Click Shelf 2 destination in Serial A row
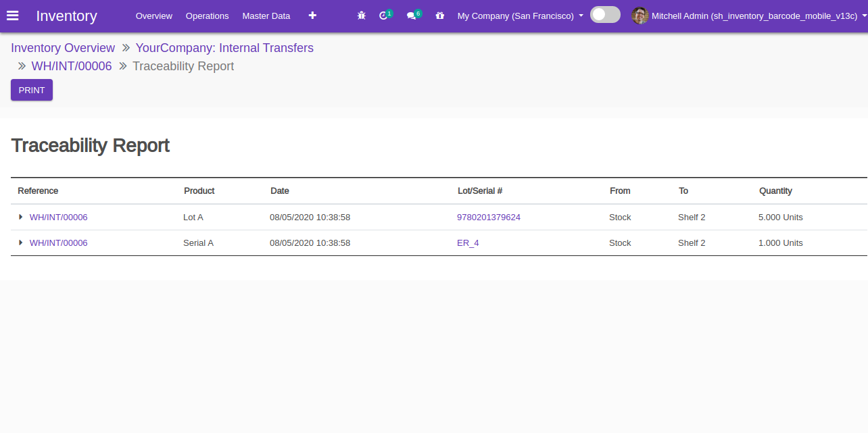868x433 pixels. point(692,243)
